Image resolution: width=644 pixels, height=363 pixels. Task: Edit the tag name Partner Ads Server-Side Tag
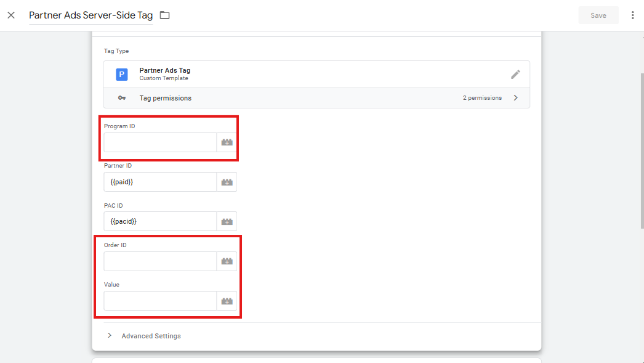coord(91,15)
